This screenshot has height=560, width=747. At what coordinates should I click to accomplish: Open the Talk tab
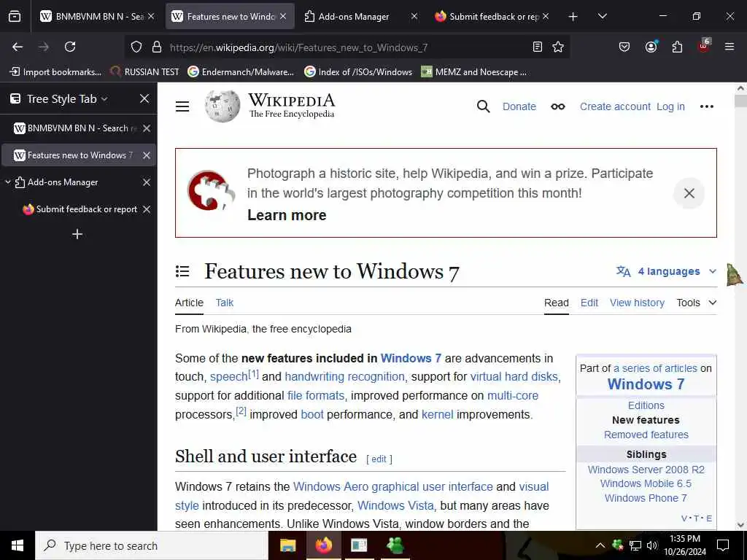(225, 303)
